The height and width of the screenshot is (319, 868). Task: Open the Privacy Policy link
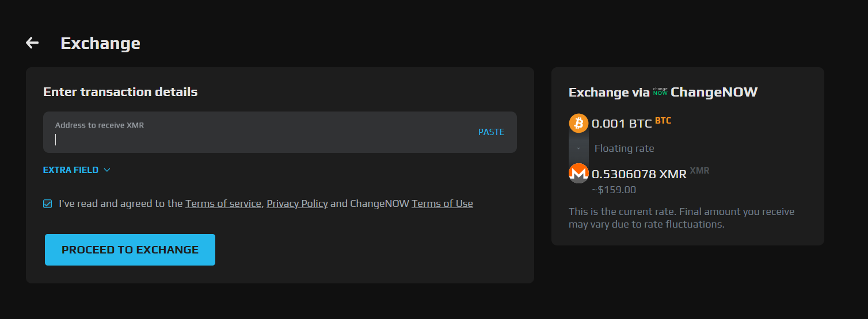297,203
